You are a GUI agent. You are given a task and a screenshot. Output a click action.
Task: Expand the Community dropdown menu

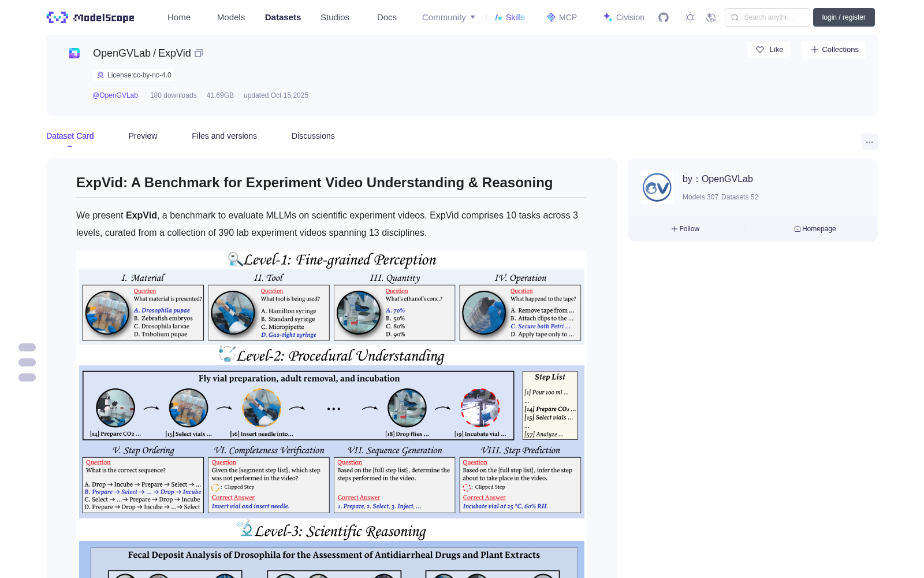pyautogui.click(x=449, y=17)
